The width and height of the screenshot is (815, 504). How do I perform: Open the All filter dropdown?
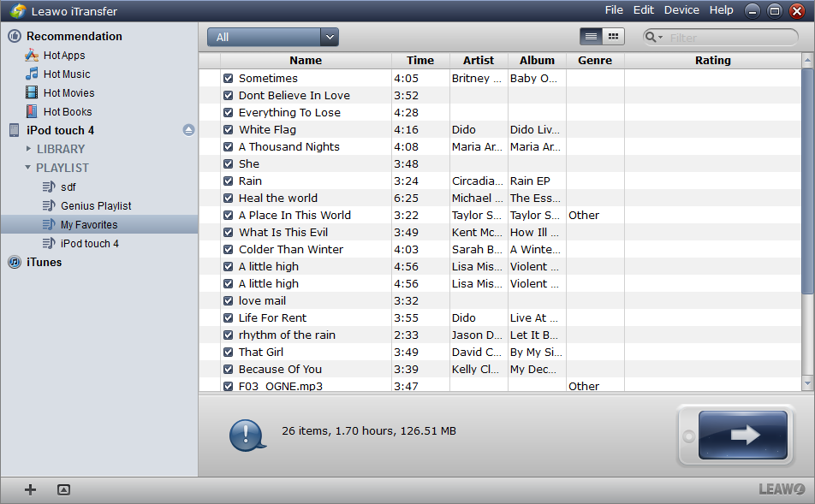pyautogui.click(x=273, y=37)
